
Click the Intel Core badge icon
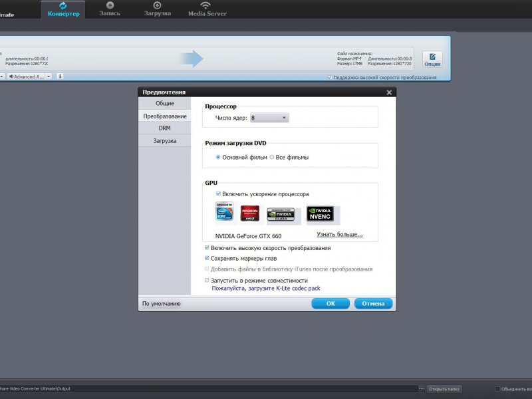tap(224, 211)
